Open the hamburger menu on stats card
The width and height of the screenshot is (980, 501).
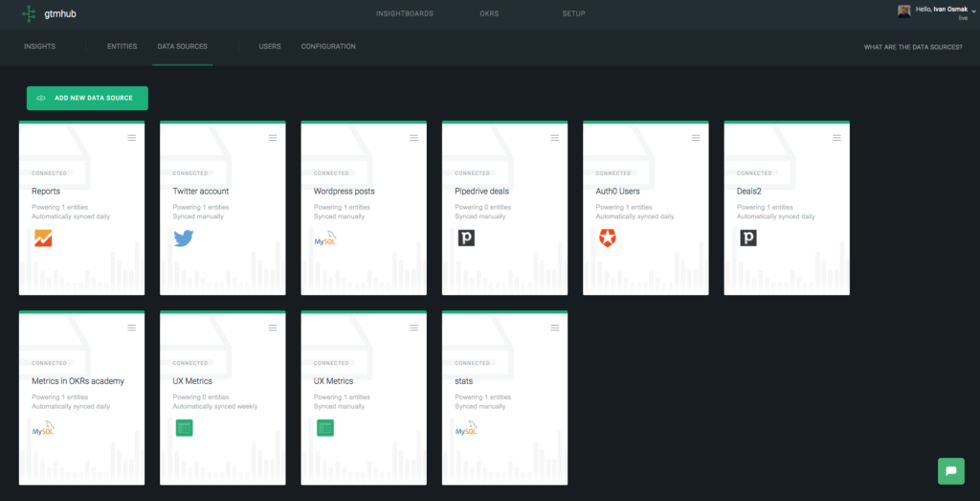tap(555, 327)
